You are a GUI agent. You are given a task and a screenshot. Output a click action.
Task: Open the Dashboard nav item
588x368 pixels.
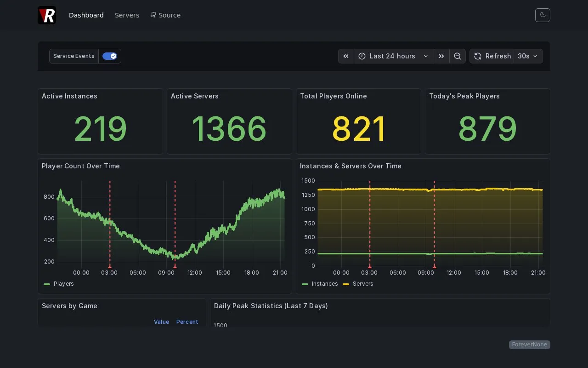pos(86,15)
